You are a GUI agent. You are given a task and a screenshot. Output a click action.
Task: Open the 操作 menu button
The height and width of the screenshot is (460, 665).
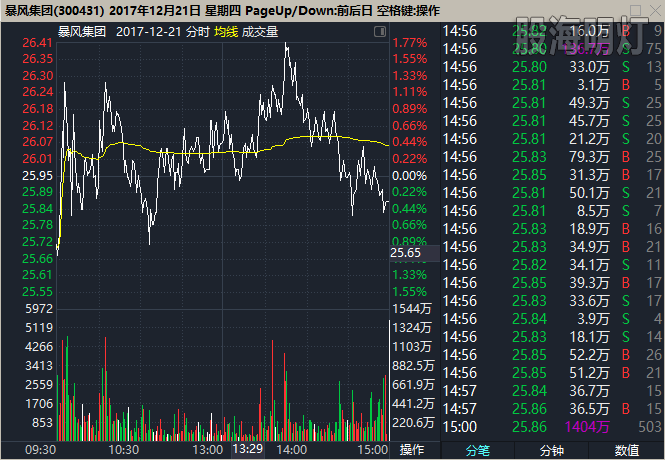pyautogui.click(x=412, y=450)
